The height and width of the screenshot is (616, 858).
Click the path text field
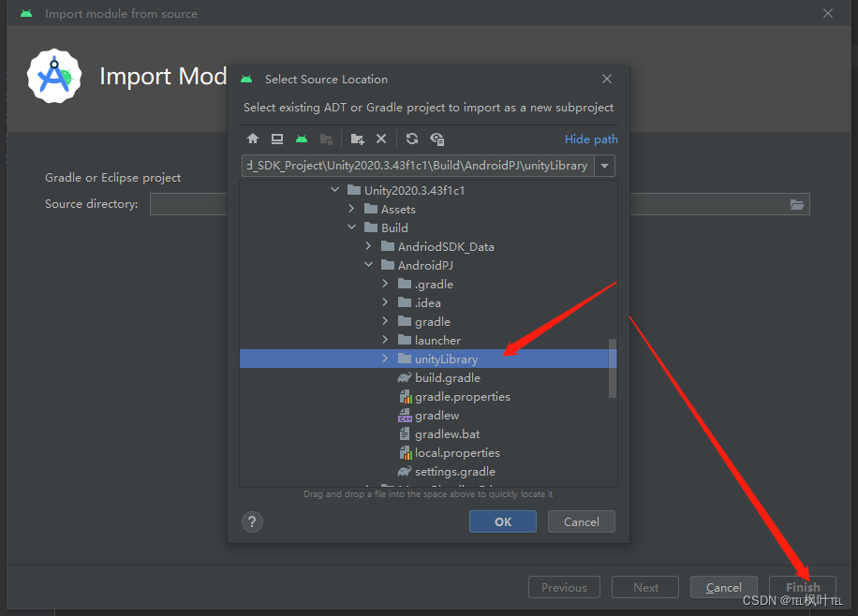pos(418,166)
